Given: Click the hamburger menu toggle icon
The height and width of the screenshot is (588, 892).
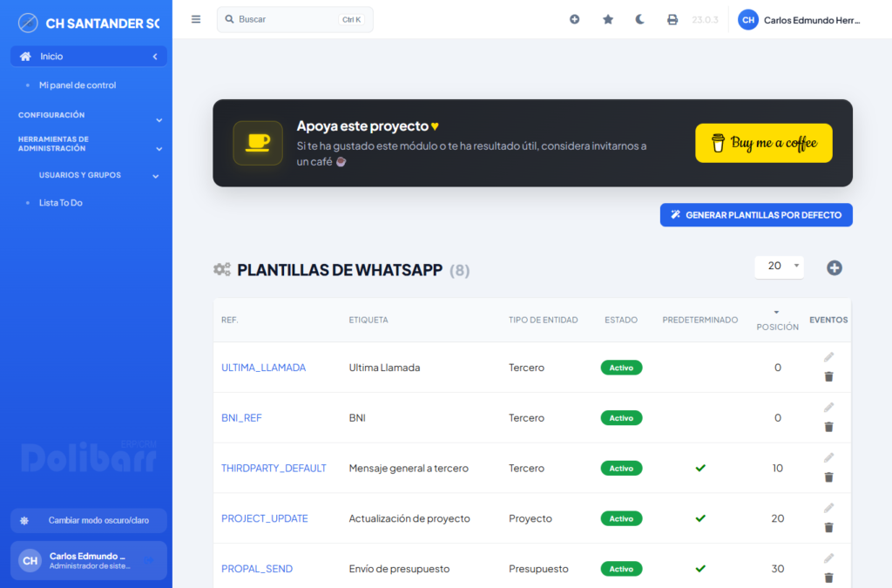Looking at the screenshot, I should point(196,19).
